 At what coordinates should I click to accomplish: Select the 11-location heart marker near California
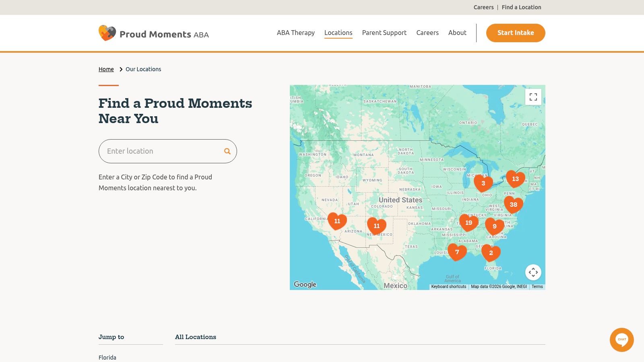click(x=337, y=221)
